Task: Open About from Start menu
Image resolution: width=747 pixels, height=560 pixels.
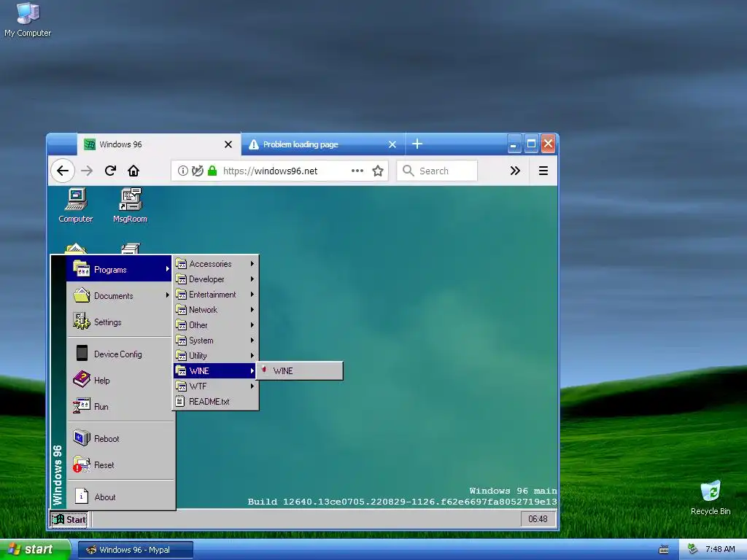Action: [119, 496]
